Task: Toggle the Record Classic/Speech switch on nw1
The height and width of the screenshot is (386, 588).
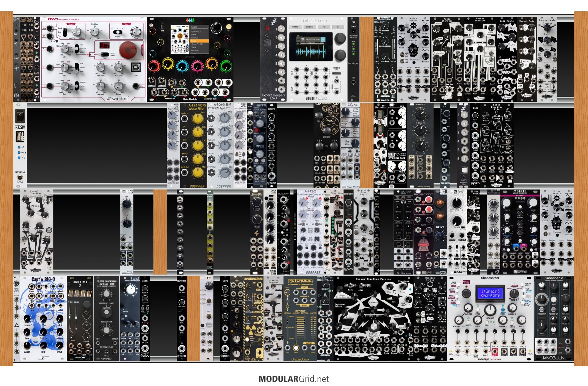Action: pyautogui.click(x=105, y=54)
